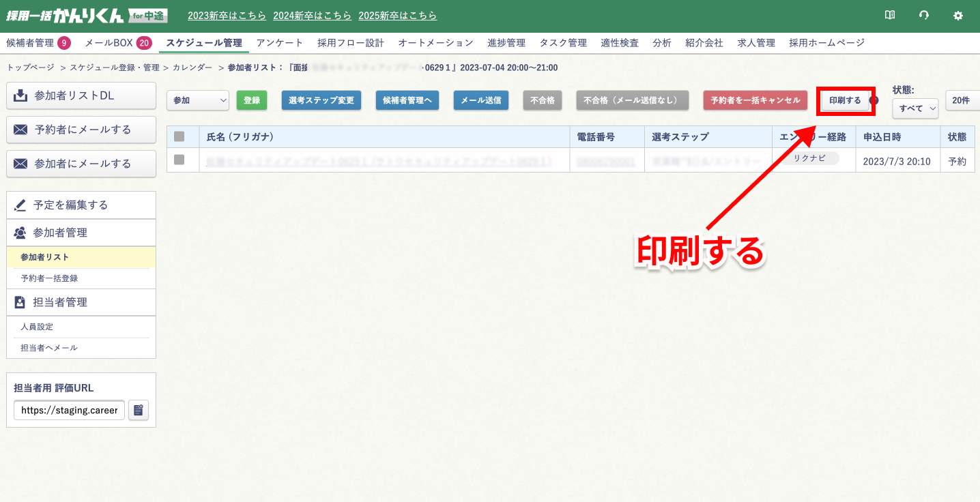The image size is (980, 502).
Task: Click the 予定を編集する pencil item
Action: click(x=81, y=205)
